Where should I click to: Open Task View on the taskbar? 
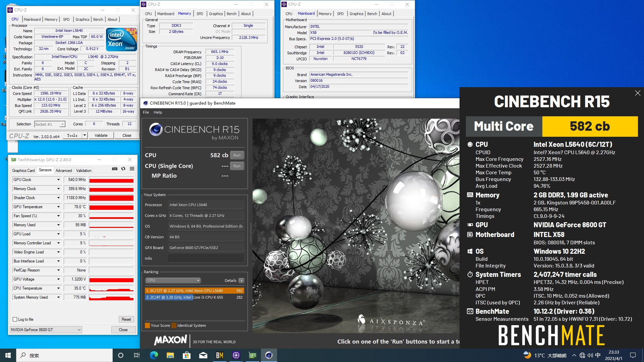tap(137, 355)
